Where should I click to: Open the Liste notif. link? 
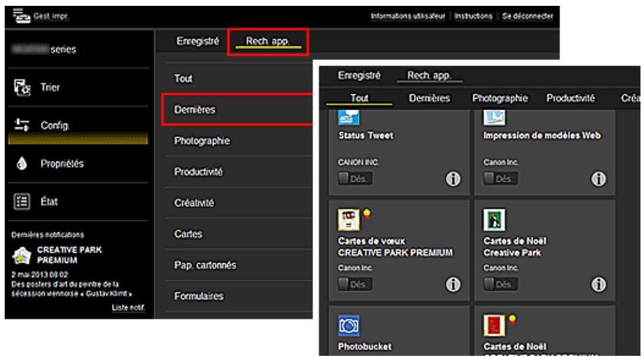[x=128, y=308]
